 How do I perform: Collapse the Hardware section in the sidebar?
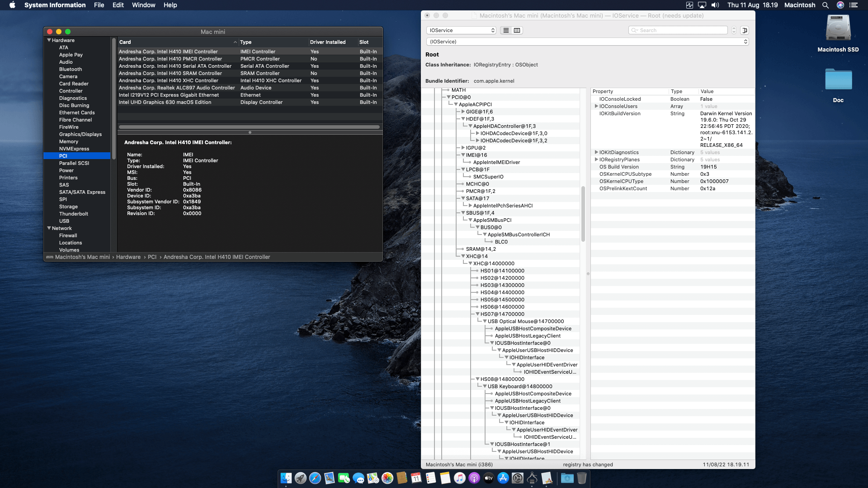[x=49, y=40]
